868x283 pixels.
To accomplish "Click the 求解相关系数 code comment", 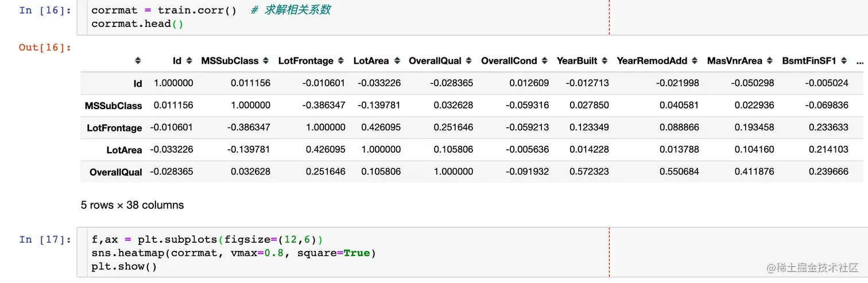I will (290, 10).
